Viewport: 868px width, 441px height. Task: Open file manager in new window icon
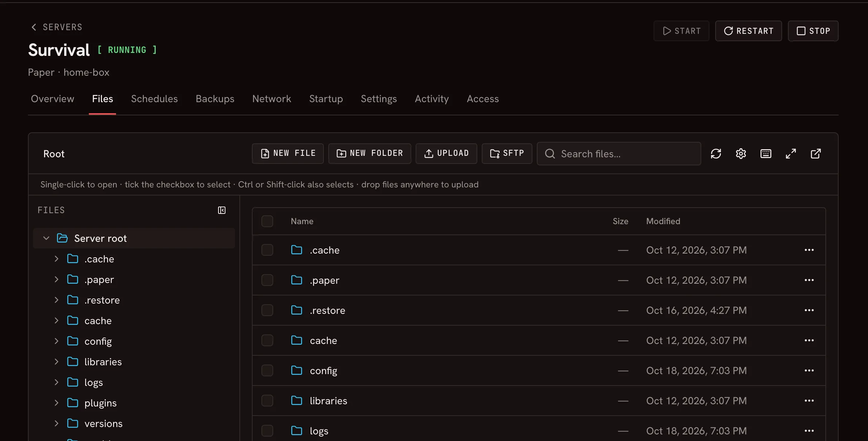[816, 154]
